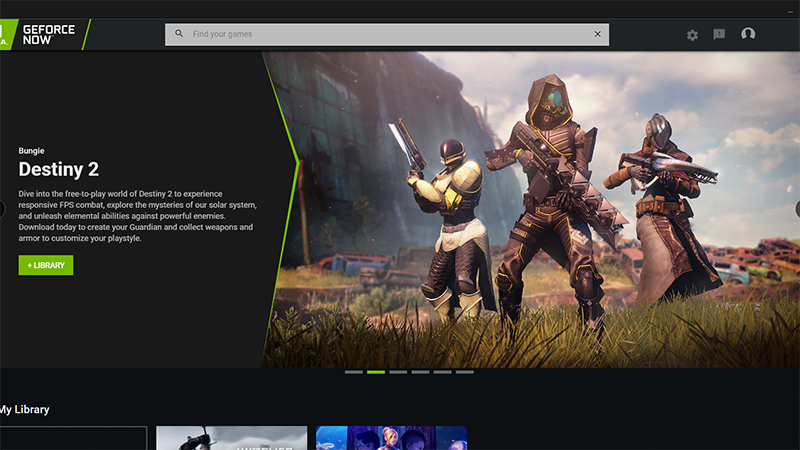
Task: Open the colorful cartoon characters game thumbnail
Action: (391, 438)
